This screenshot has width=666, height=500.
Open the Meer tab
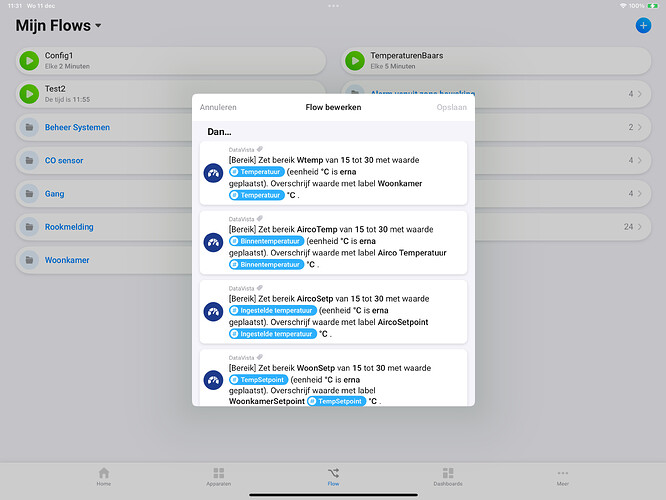(x=562, y=477)
